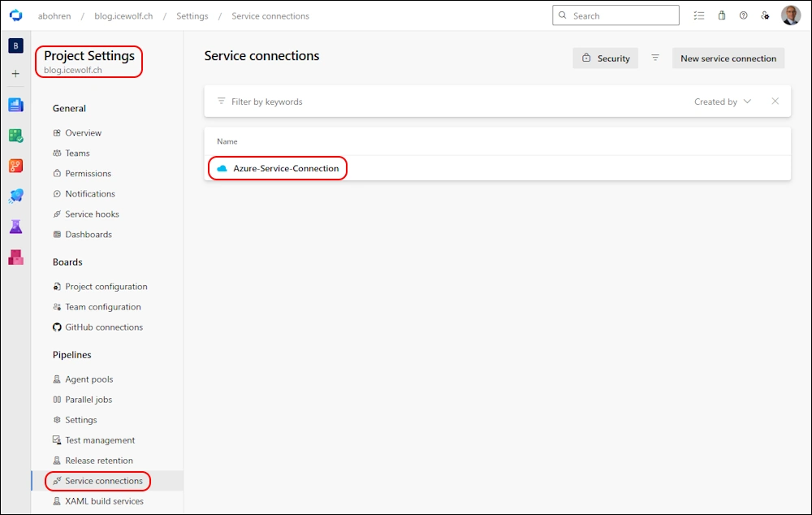Image resolution: width=812 pixels, height=515 pixels.
Task: Open user settings icon in header
Action: pos(765,15)
